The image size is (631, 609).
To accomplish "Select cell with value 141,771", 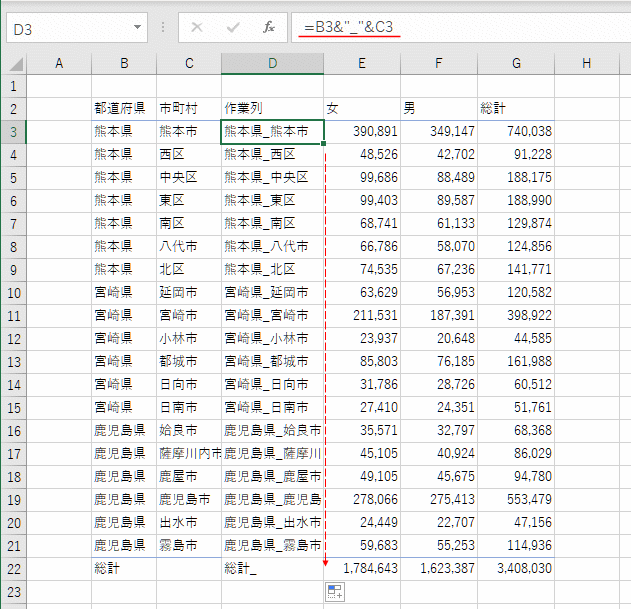I will pyautogui.click(x=516, y=270).
